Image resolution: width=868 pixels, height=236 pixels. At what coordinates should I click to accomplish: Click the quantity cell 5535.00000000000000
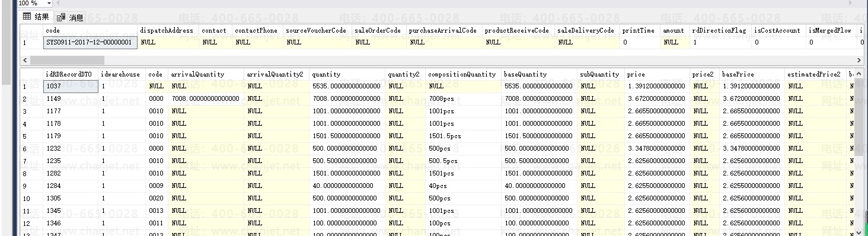pyautogui.click(x=347, y=86)
